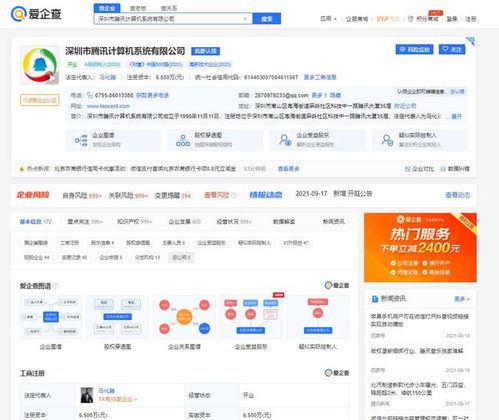Screen dimensions: 499x420
Task: Click the document icon beside 新闻资讯 heading
Action: pyautogui.click(x=375, y=299)
